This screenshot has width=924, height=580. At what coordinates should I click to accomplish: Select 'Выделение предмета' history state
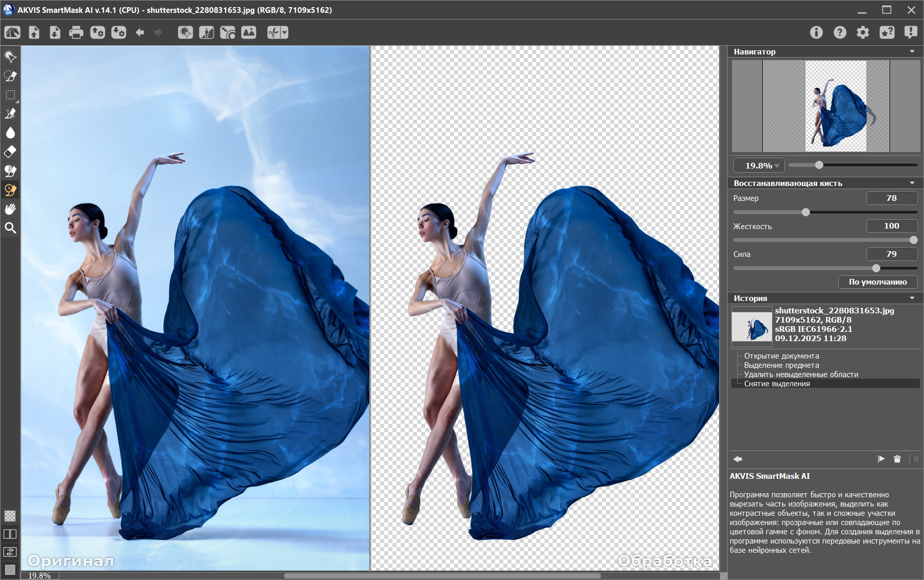(x=781, y=365)
